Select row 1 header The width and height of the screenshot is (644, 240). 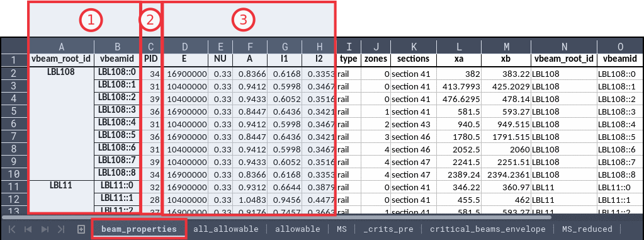[x=14, y=60]
